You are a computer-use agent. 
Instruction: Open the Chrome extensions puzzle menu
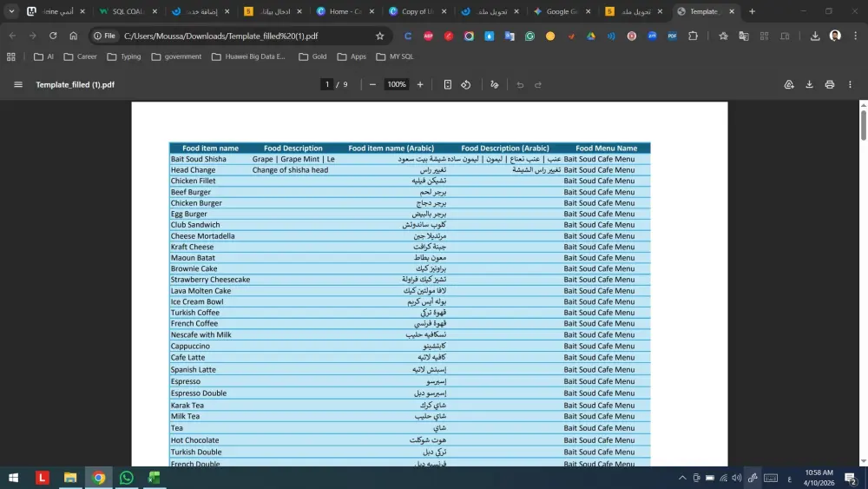(693, 36)
